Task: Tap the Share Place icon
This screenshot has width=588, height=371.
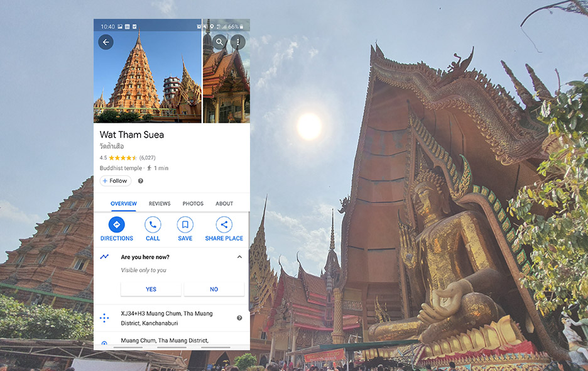Action: [x=224, y=224]
